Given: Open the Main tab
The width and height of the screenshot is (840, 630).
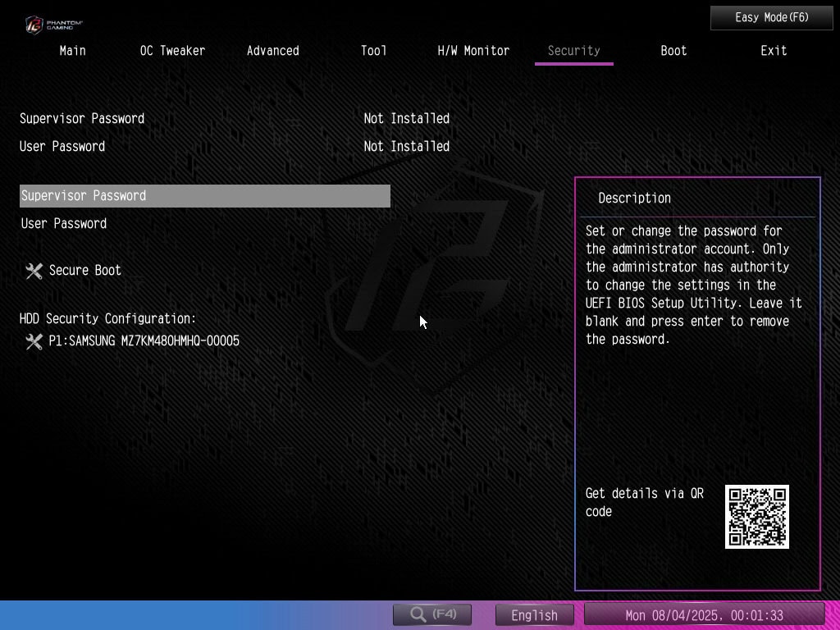Looking at the screenshot, I should 73,51.
